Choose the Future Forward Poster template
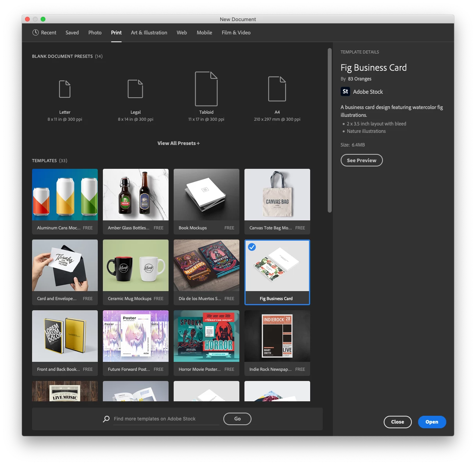476x465 pixels. (136, 343)
